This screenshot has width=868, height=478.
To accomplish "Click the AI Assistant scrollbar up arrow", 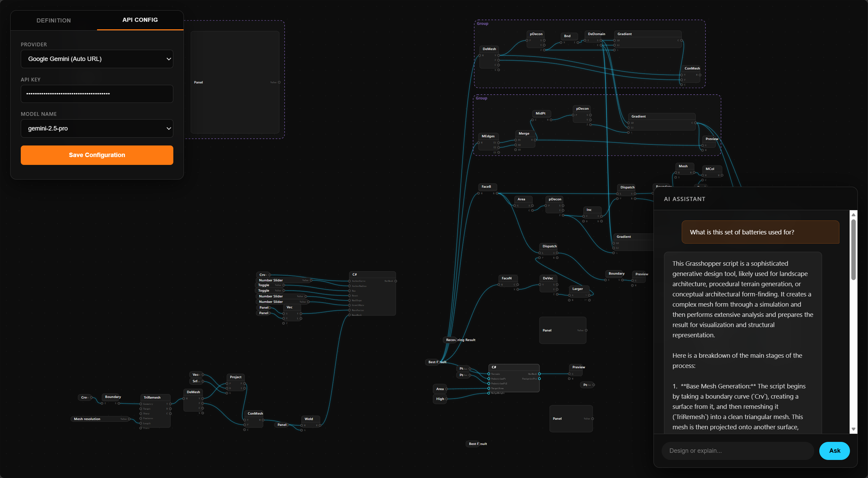I will tap(853, 215).
